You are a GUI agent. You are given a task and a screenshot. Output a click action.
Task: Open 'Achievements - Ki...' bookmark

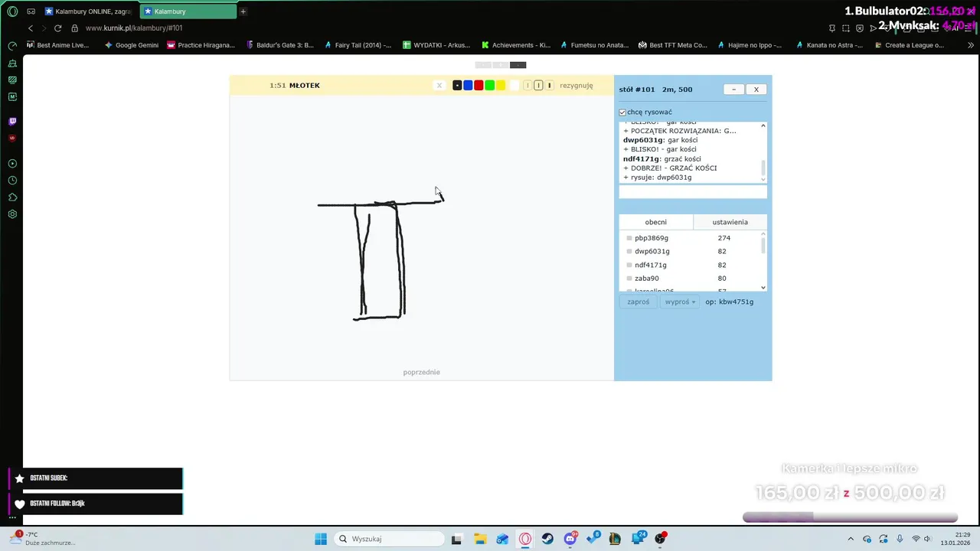(x=515, y=45)
